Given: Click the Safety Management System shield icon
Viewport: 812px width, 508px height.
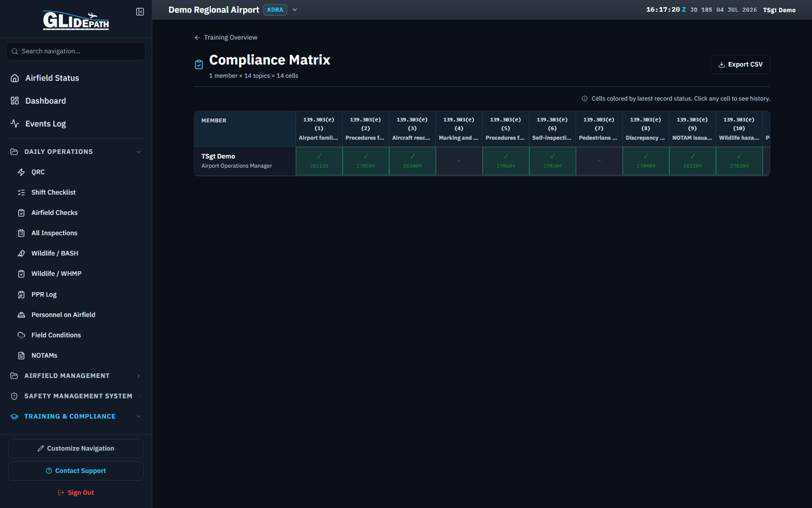Looking at the screenshot, I should pos(14,396).
